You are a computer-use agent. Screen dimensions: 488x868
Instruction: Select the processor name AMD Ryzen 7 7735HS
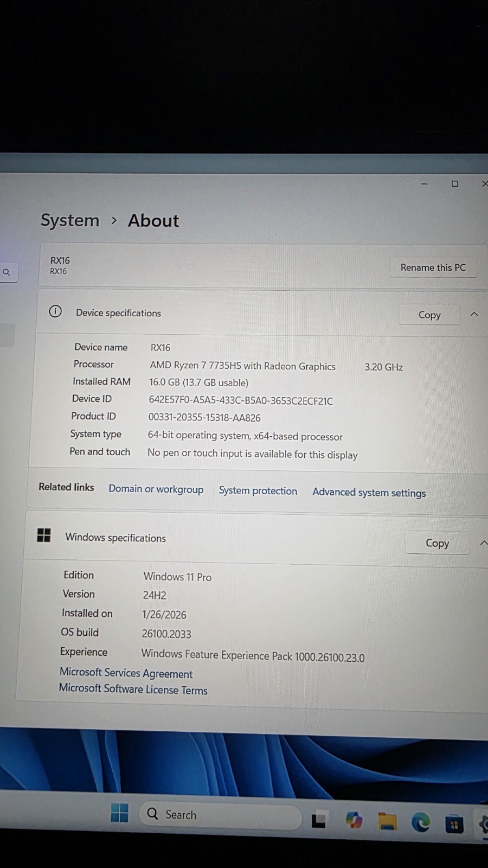tap(243, 366)
